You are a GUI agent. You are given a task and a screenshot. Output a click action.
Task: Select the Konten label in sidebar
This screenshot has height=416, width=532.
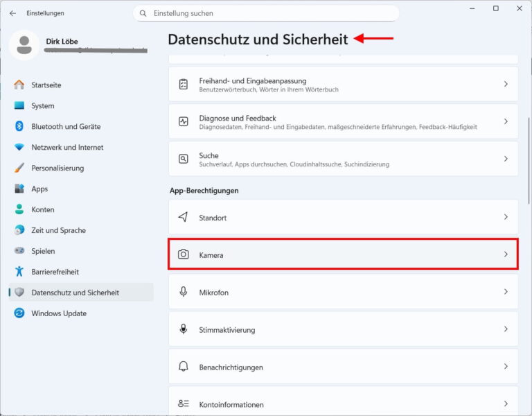click(x=43, y=209)
